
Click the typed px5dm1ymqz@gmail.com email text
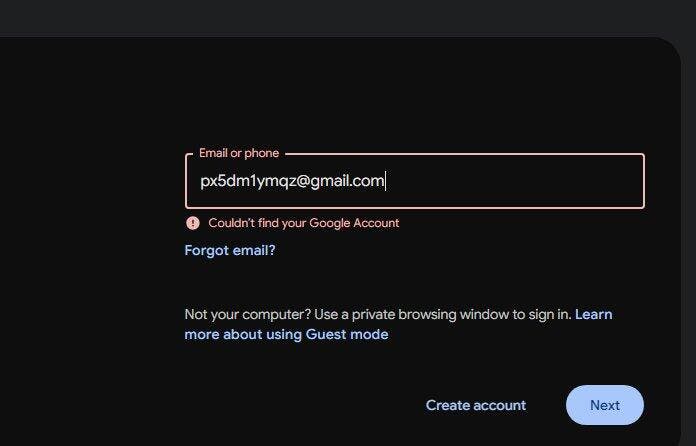pyautogui.click(x=292, y=181)
